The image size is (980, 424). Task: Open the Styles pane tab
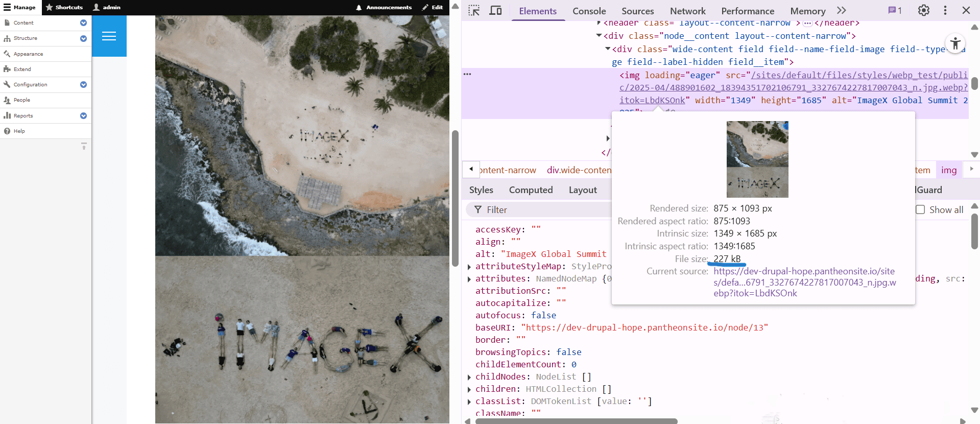point(481,190)
